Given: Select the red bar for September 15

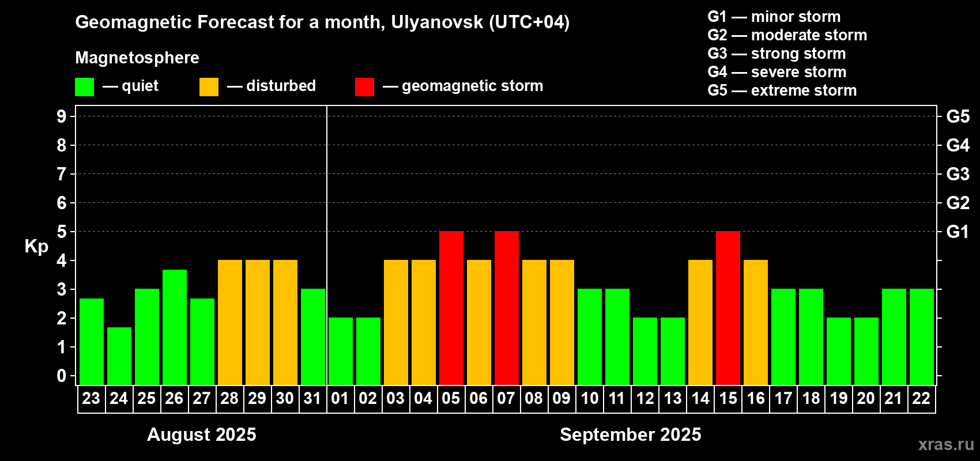Looking at the screenshot, I should [728, 308].
